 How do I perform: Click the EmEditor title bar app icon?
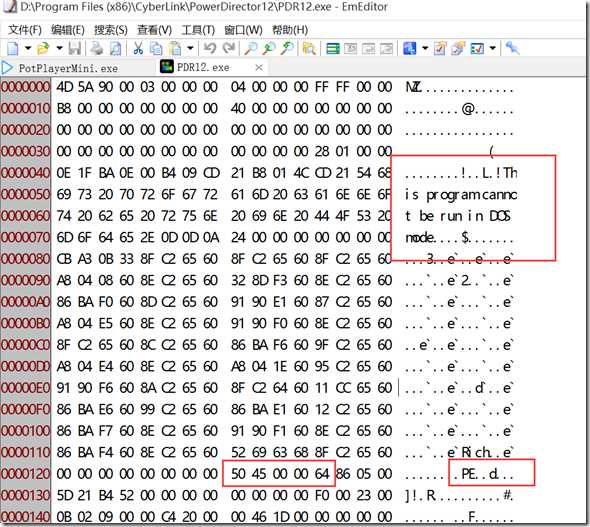[10, 6]
